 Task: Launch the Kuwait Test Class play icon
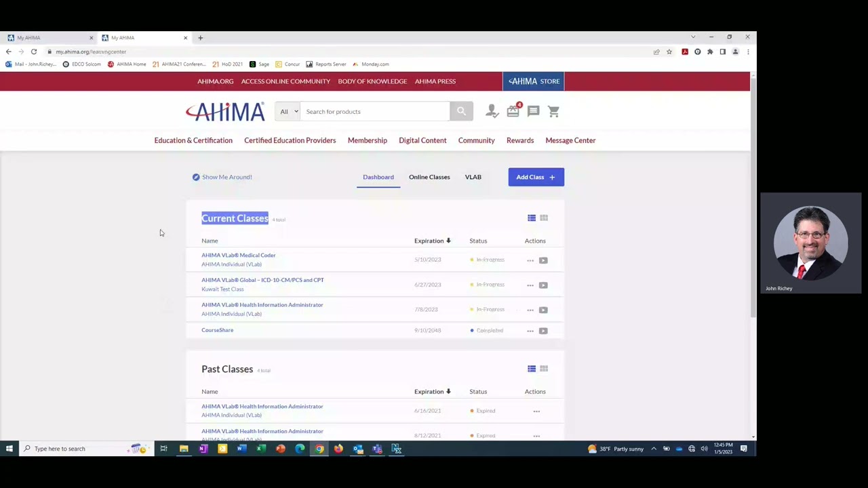pyautogui.click(x=543, y=285)
